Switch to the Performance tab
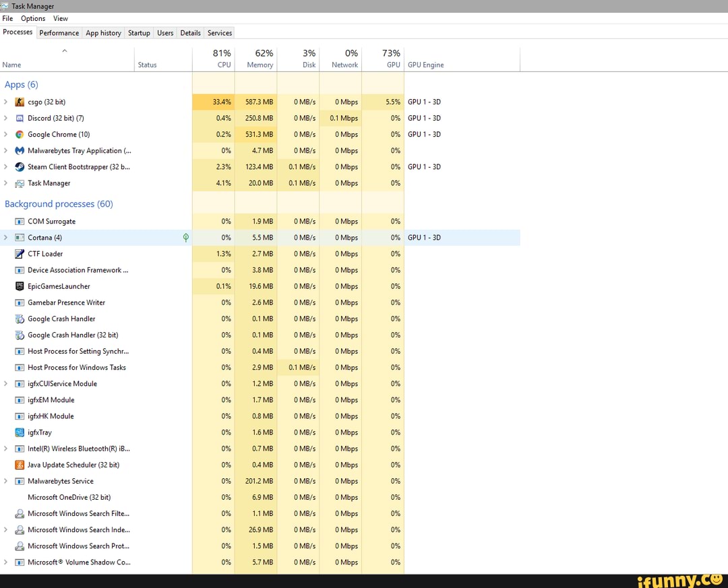This screenshot has width=728, height=588. click(x=59, y=33)
